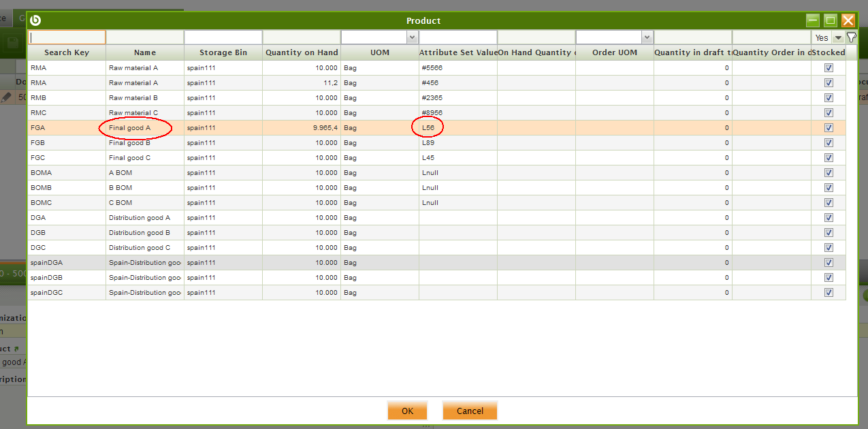Open the UOM filter dropdown

click(x=412, y=37)
